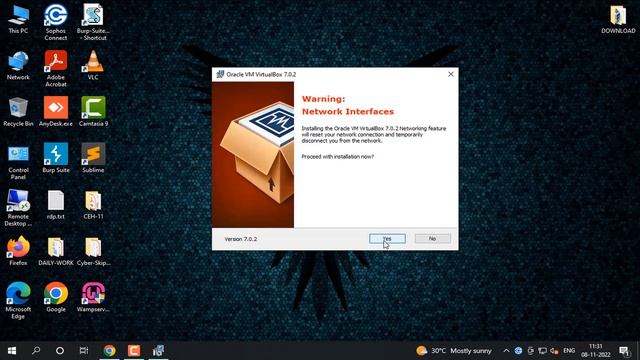Select the DAILY-WORK folder icon
The width and height of the screenshot is (640, 360).
pyautogui.click(x=56, y=251)
